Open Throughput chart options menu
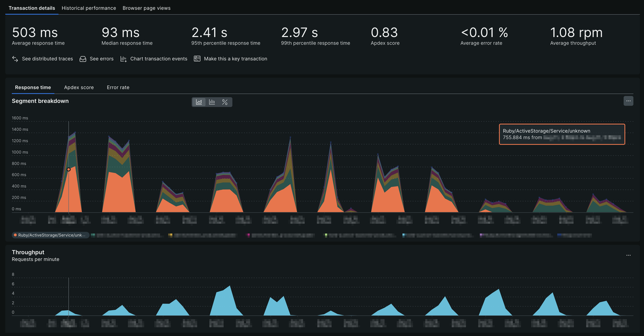 tap(628, 256)
